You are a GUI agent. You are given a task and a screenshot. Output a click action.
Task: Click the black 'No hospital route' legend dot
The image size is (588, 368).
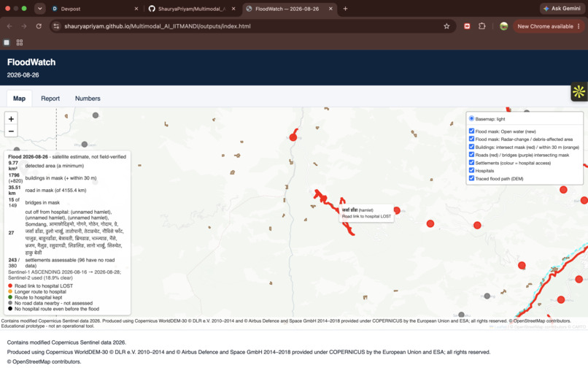pos(10,309)
